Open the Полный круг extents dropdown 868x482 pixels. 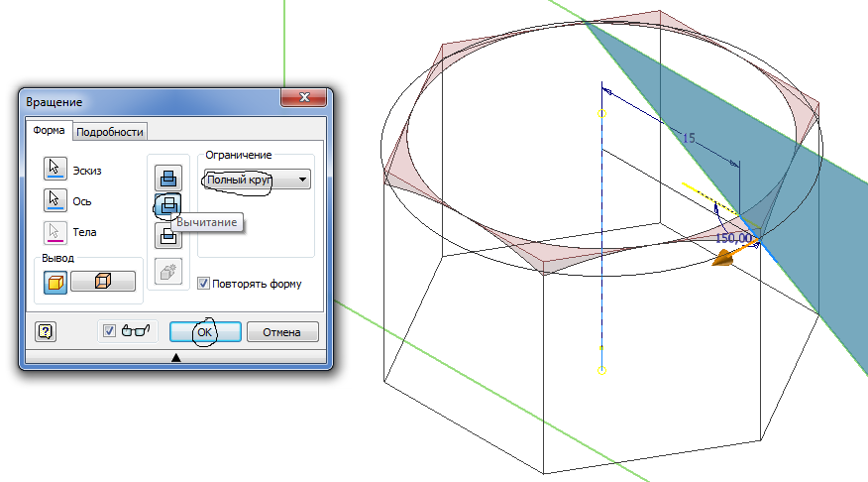256,180
